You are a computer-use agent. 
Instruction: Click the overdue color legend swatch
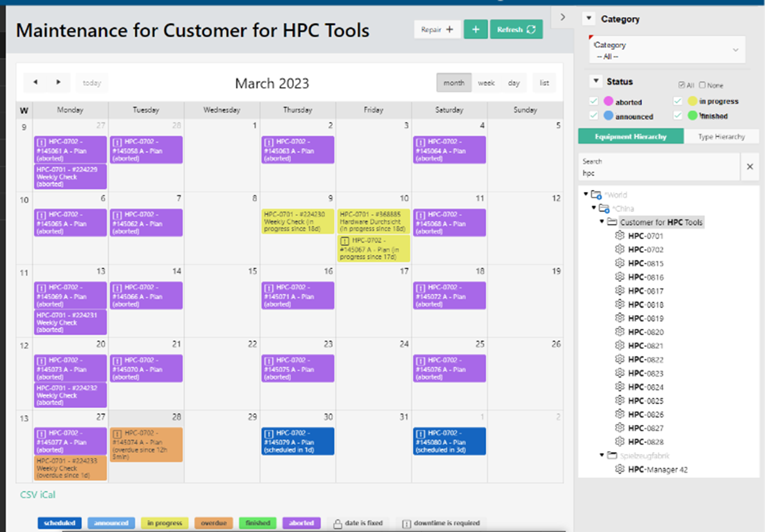coord(213,523)
